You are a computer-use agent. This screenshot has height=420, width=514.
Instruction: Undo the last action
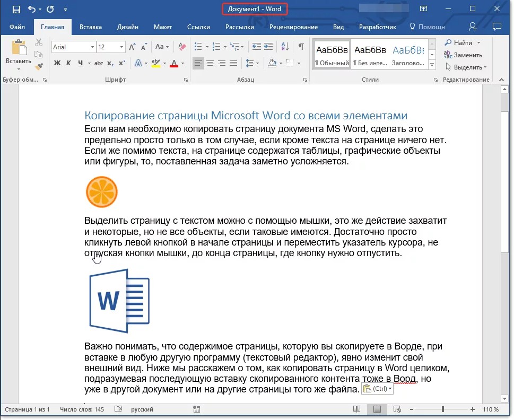click(x=32, y=9)
